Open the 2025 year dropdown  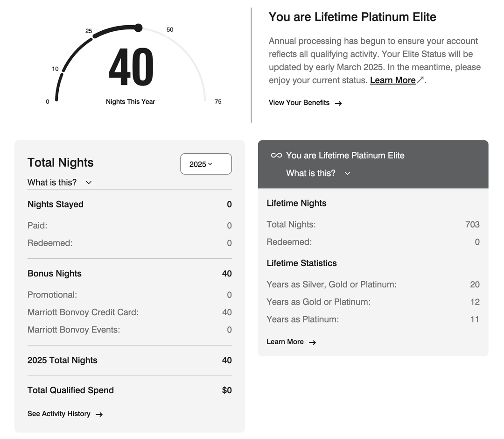tap(206, 163)
